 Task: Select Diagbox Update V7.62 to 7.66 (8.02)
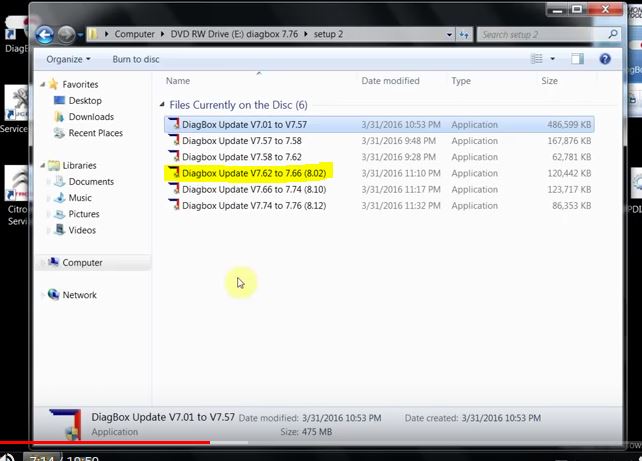click(x=379, y=173)
